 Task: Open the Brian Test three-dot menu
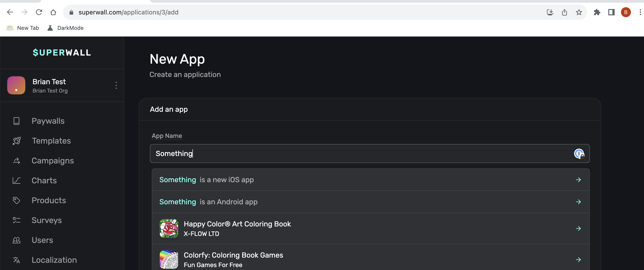tap(116, 85)
